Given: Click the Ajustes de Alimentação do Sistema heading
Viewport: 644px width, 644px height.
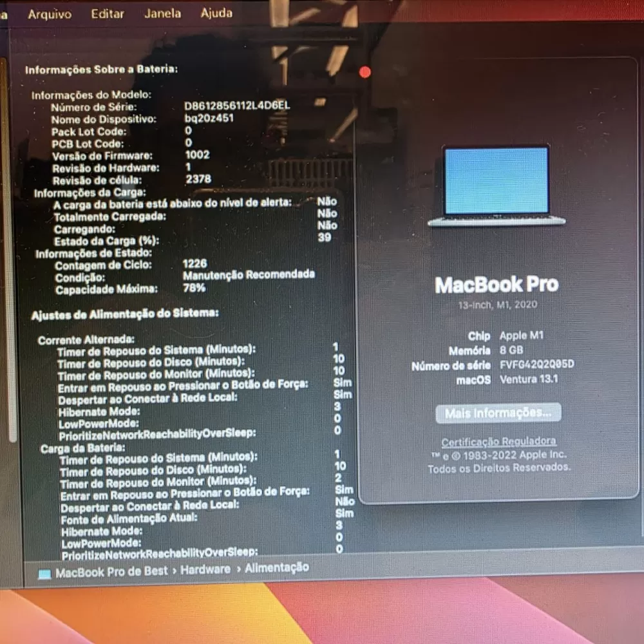Looking at the screenshot, I should pos(126,314).
